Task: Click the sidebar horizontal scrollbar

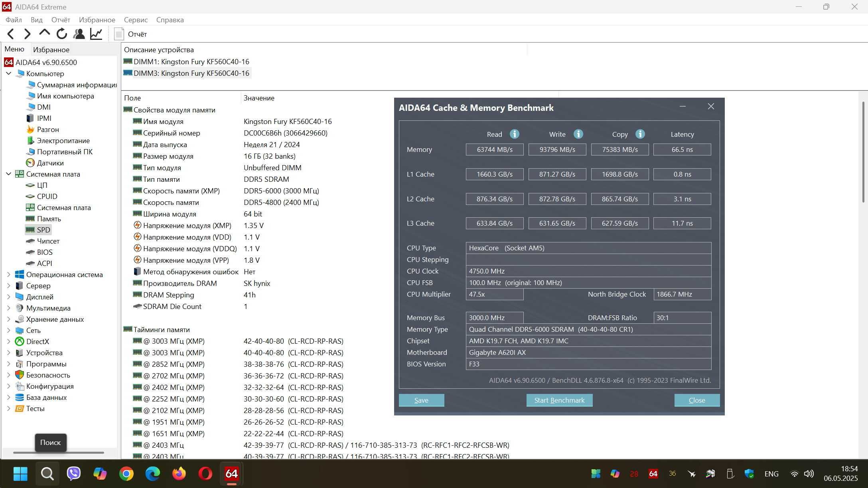Action: pos(59,453)
